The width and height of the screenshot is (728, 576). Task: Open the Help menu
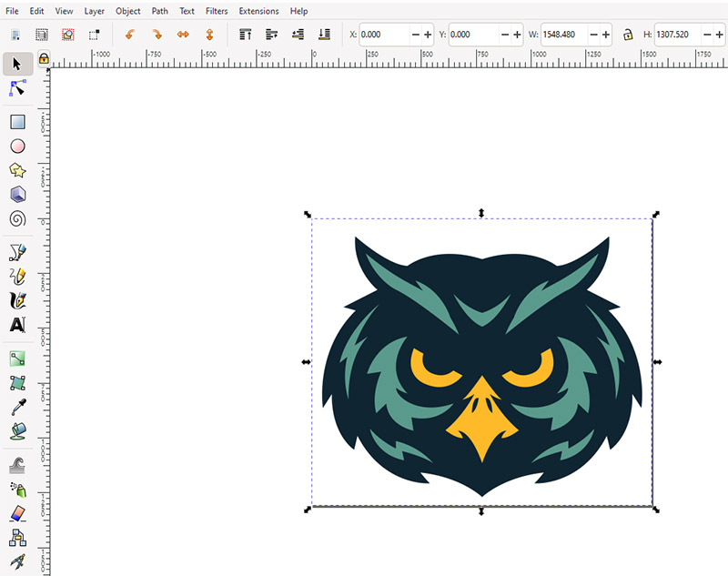point(299,11)
